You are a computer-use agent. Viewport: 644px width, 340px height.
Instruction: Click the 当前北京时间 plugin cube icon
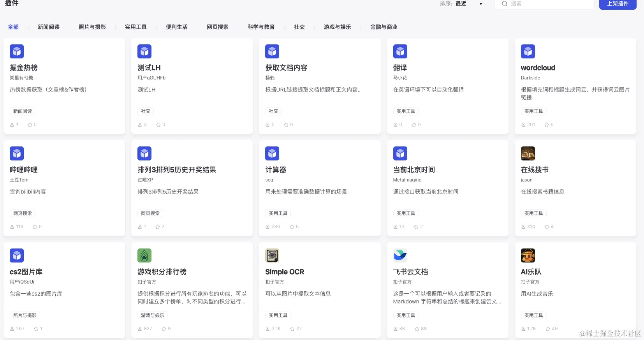coord(400,153)
